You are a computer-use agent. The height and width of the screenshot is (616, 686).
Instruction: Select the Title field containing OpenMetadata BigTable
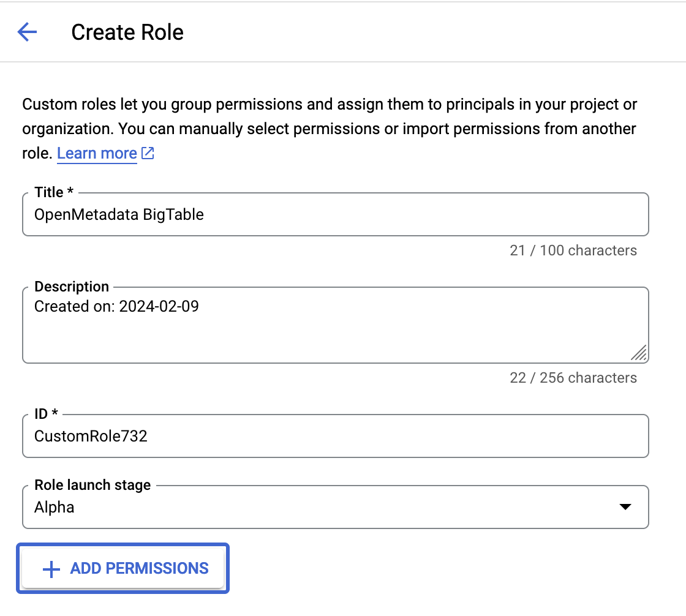[x=335, y=214]
